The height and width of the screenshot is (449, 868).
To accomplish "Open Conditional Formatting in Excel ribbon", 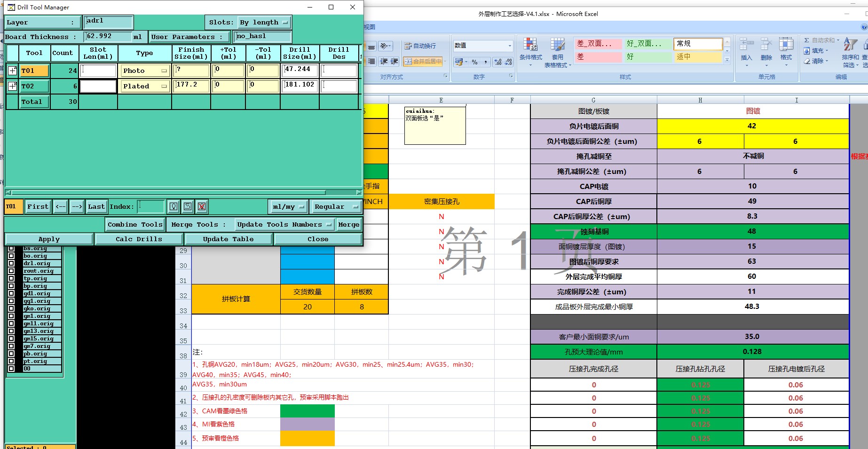I will tap(530, 52).
